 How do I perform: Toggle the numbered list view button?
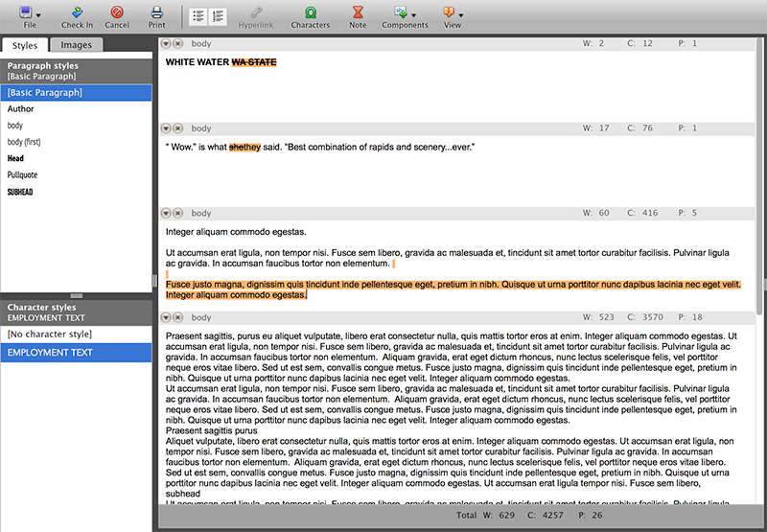(218, 15)
